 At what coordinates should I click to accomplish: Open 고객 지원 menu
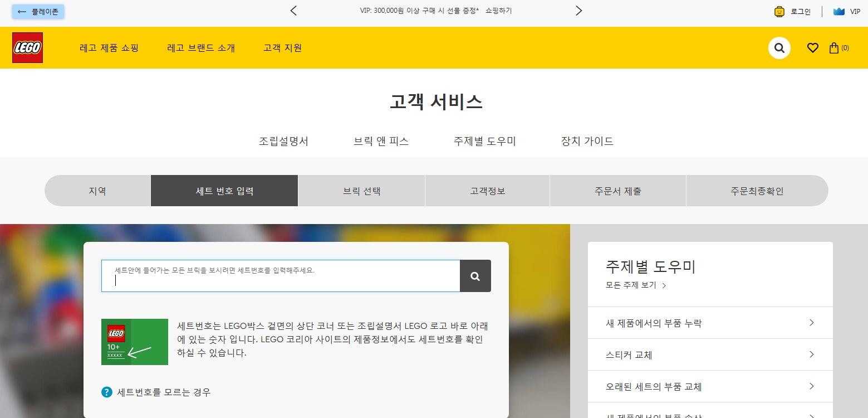click(x=283, y=48)
